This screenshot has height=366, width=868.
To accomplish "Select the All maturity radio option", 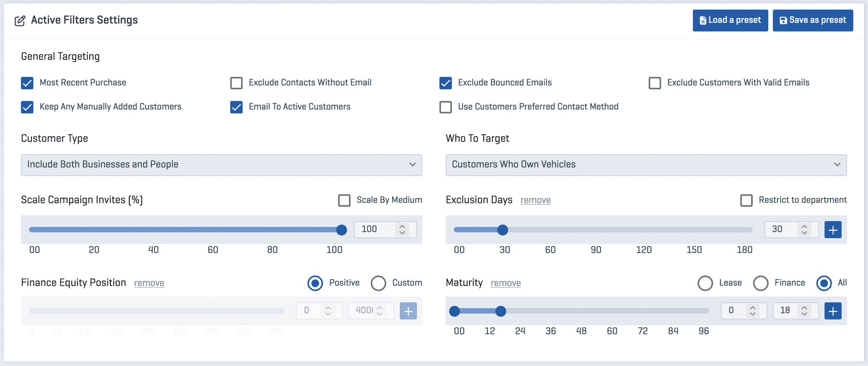I will coord(824,283).
